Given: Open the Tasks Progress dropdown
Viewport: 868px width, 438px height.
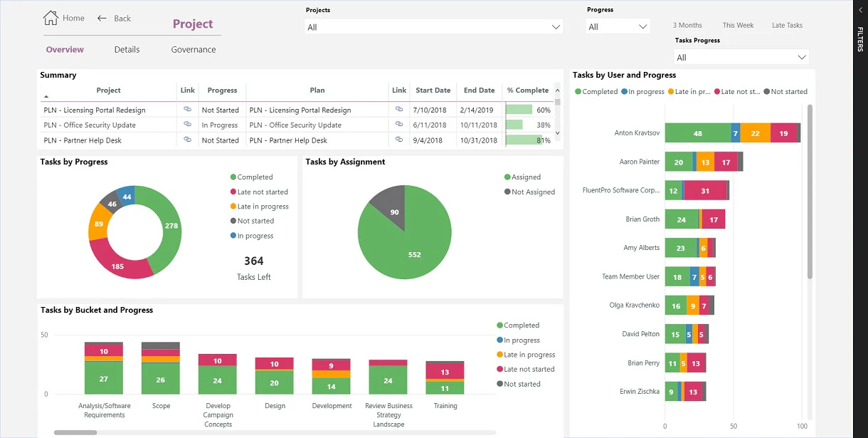Looking at the screenshot, I should coord(741,57).
